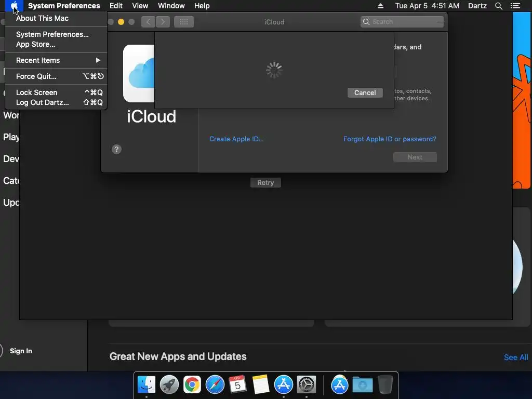Image resolution: width=532 pixels, height=399 pixels.
Task: Show all preferences grid button
Action: [184, 22]
